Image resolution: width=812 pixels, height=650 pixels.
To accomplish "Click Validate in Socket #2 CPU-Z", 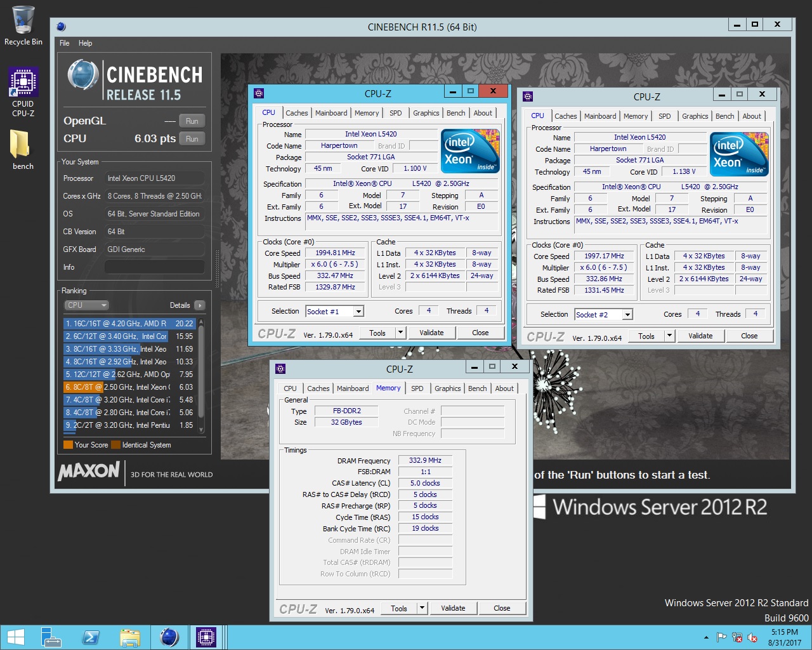I will pos(700,336).
